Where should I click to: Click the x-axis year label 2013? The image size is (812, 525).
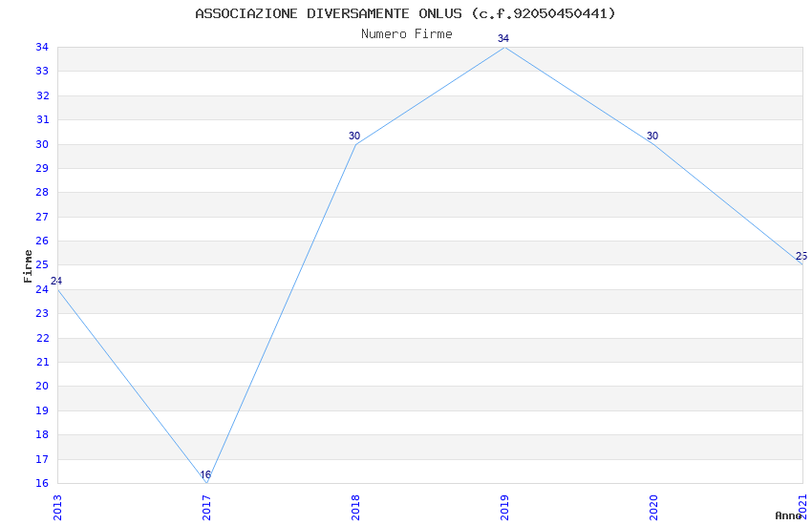pos(57,508)
